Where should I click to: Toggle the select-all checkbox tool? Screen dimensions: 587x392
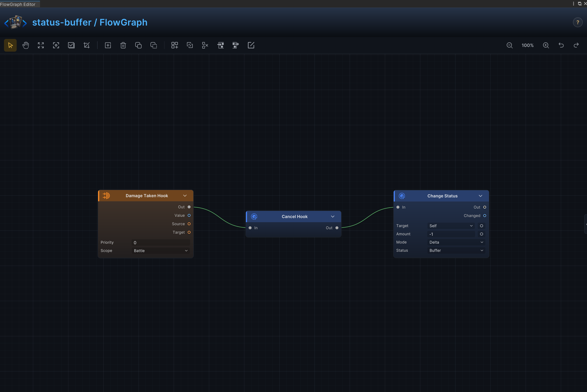[x=71, y=45]
